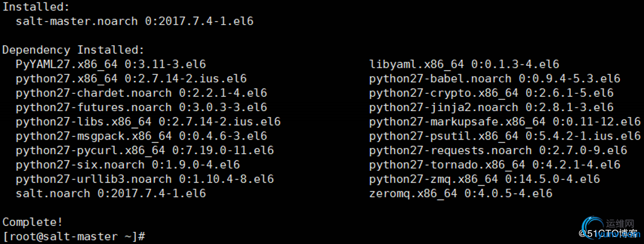The width and height of the screenshot is (644, 244).
Task: Click the python27-jinja2.noarch entry
Action: pyautogui.click(x=491, y=108)
